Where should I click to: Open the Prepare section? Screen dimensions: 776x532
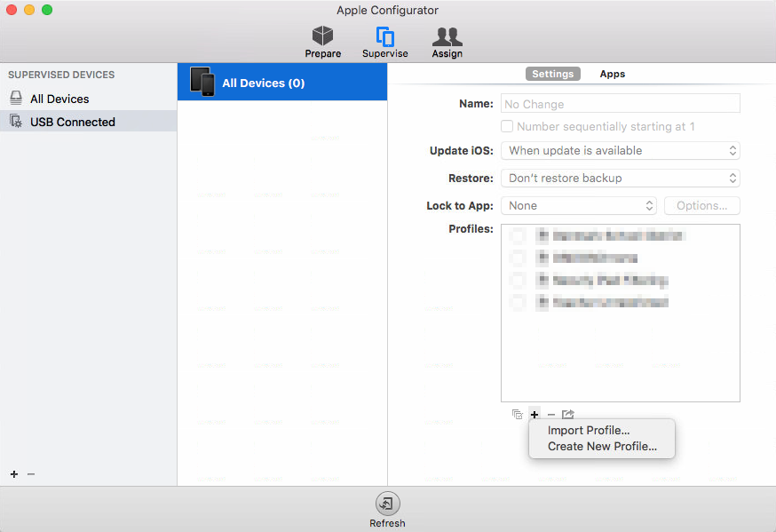pos(322,42)
